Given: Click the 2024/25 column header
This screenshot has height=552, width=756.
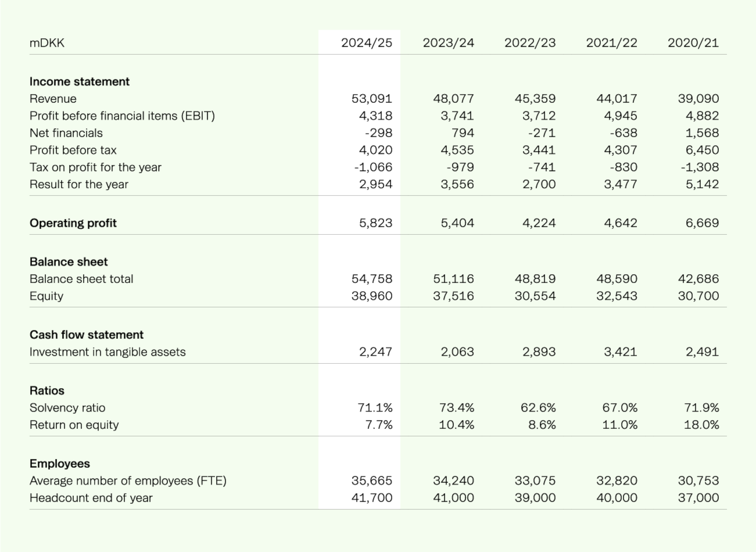Looking at the screenshot, I should (x=367, y=42).
